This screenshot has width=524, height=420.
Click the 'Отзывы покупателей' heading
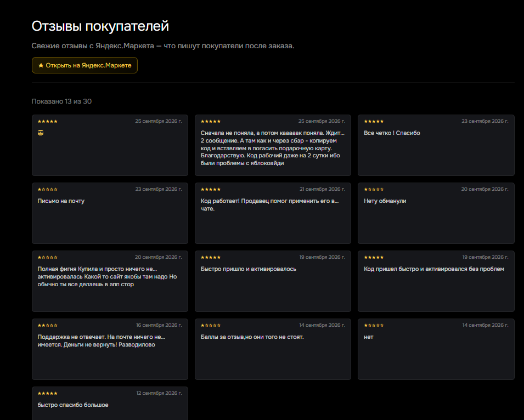click(100, 26)
